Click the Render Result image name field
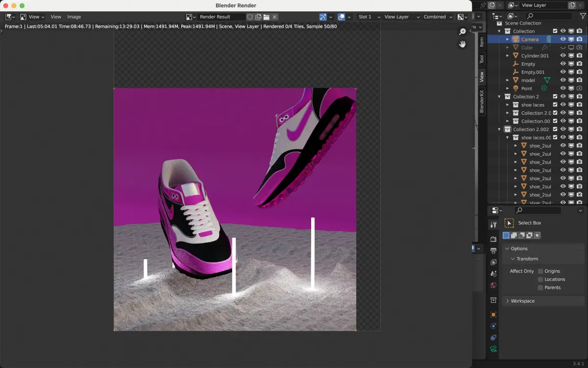 (x=221, y=17)
